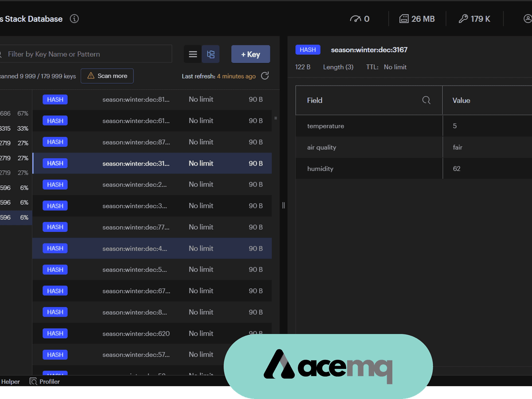Click the air quality value fair

tap(458, 147)
